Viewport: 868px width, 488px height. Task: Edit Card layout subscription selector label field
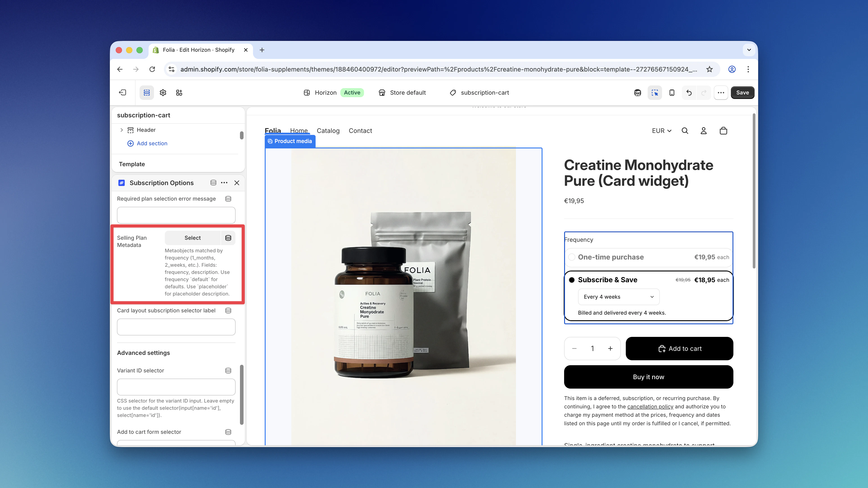tap(176, 327)
